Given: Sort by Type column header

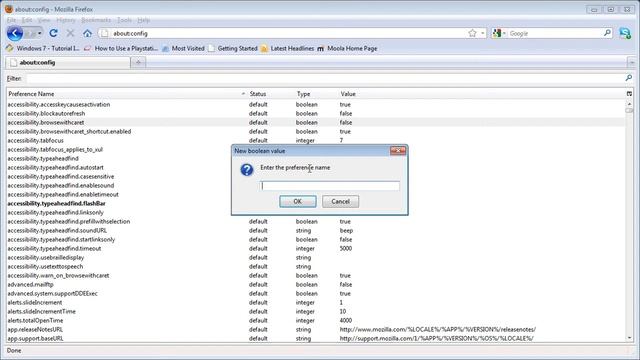Looking at the screenshot, I should click(316, 94).
